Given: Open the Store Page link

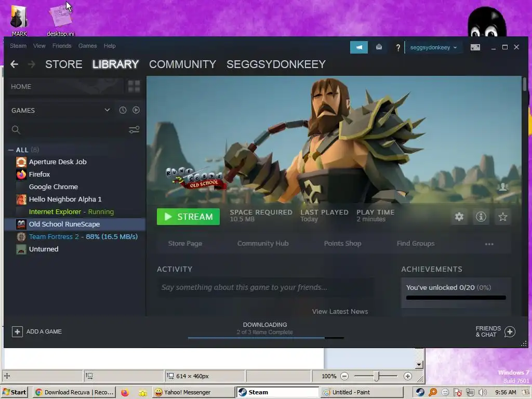Looking at the screenshot, I should 185,243.
